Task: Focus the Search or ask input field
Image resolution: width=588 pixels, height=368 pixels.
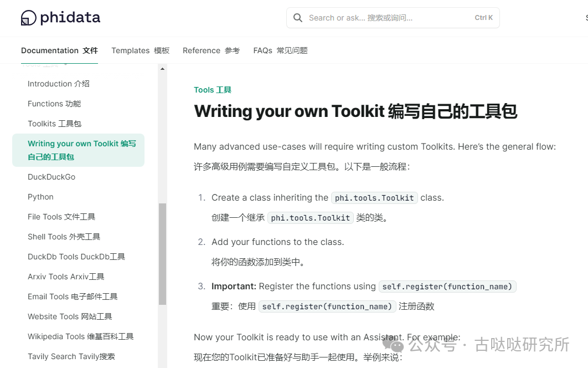Action: point(388,18)
